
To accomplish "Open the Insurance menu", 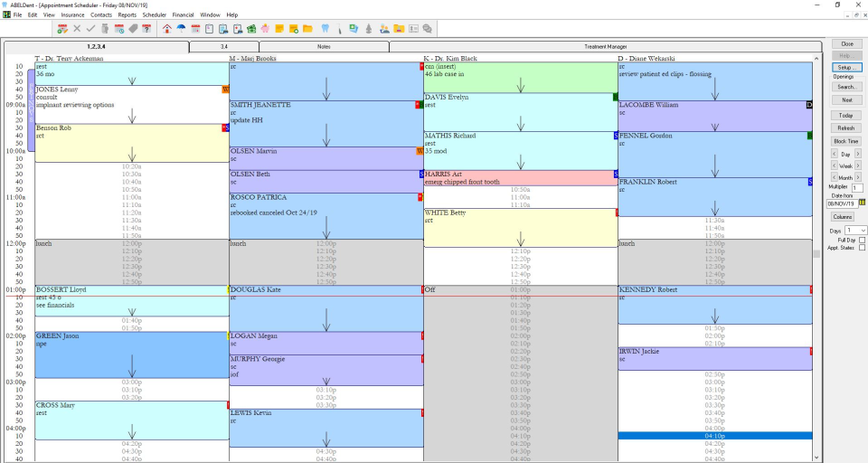I will (72, 15).
